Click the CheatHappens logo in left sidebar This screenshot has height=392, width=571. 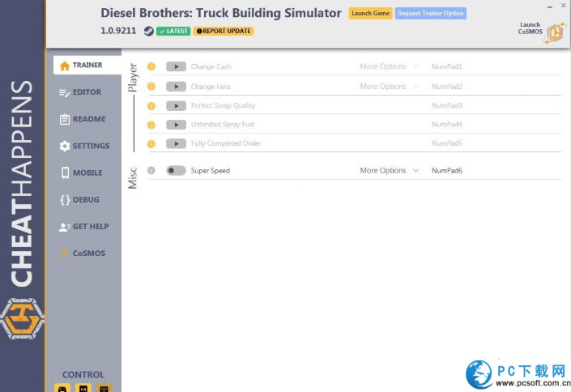click(x=22, y=318)
